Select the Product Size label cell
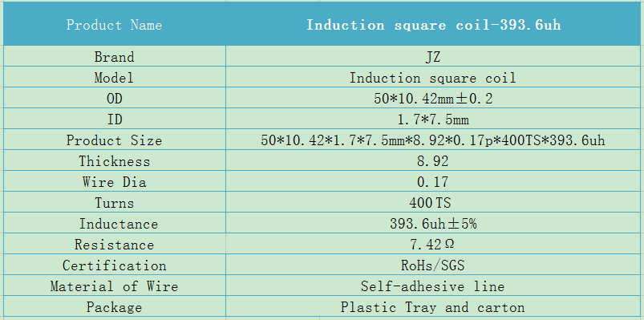 click(x=114, y=140)
